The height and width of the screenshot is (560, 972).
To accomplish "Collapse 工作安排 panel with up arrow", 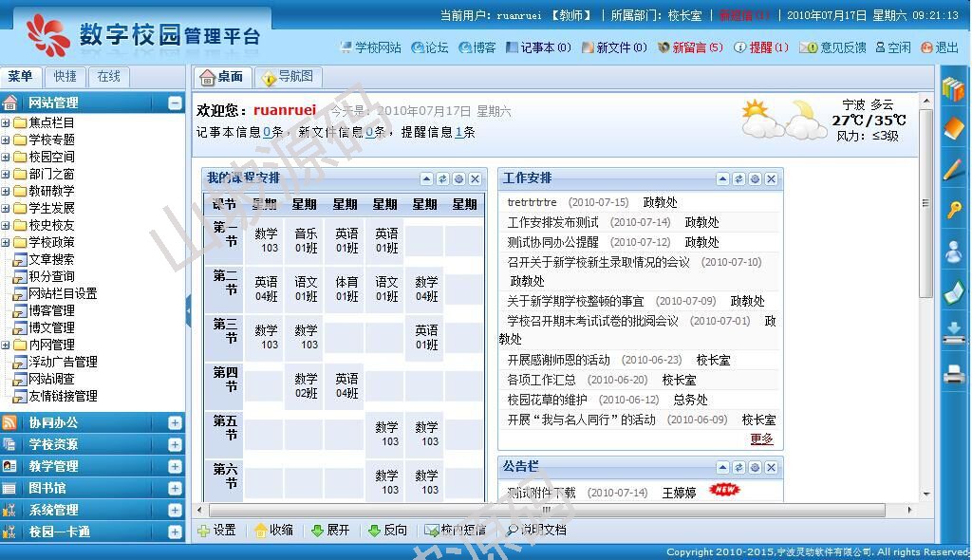I will [x=722, y=179].
